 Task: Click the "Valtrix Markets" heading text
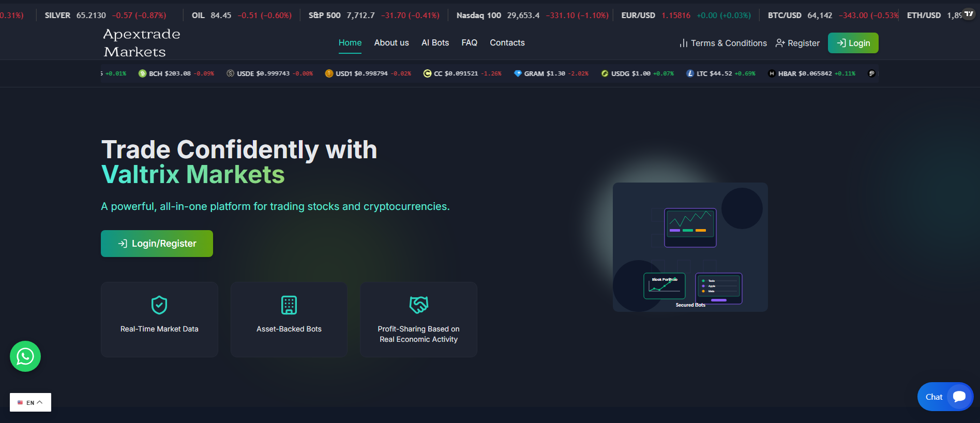193,174
